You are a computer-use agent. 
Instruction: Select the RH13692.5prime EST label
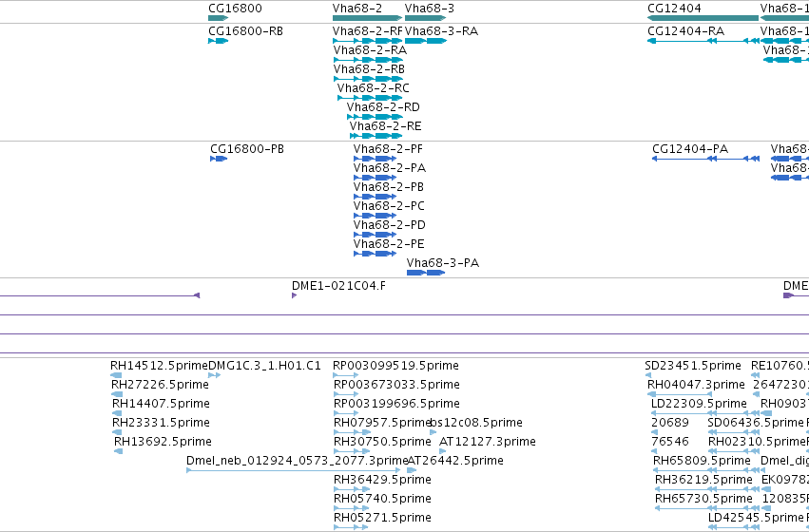click(163, 442)
